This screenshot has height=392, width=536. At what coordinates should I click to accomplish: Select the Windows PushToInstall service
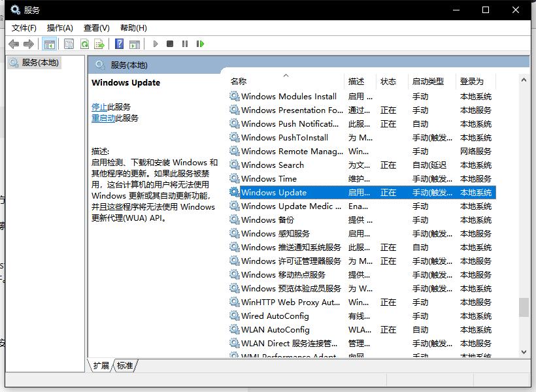[362, 137]
